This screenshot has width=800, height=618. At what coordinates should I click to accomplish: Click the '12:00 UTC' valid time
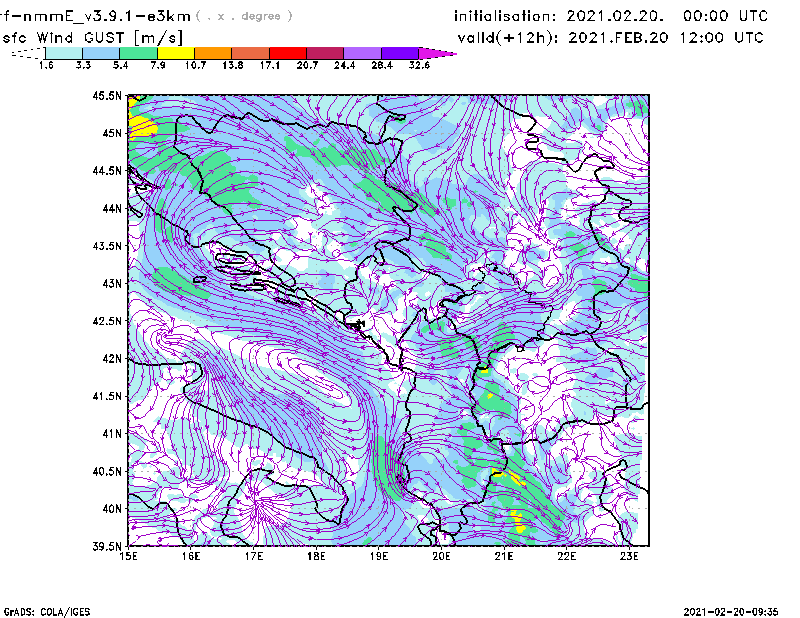[x=721, y=38]
